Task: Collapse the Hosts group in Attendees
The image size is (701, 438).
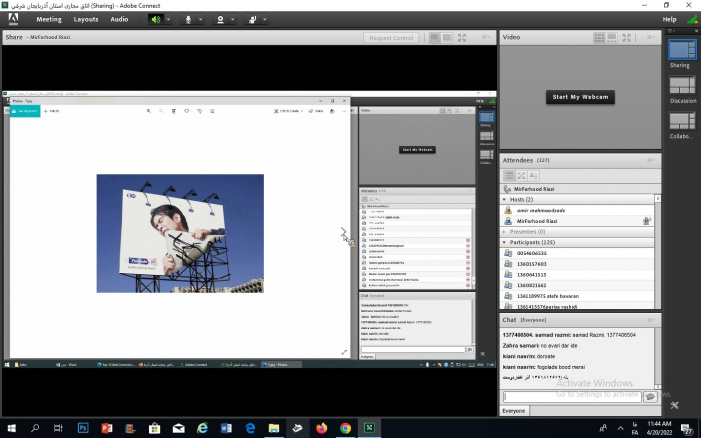Action: coord(505,200)
